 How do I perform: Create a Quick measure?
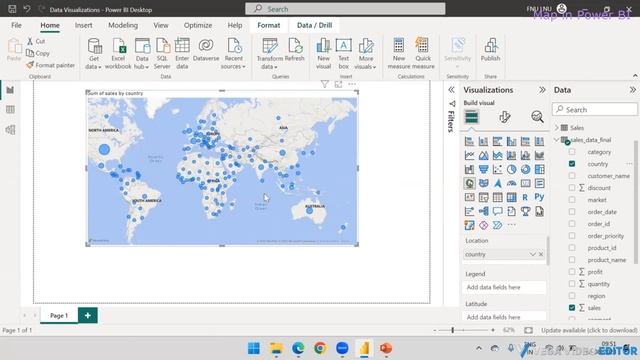423,53
